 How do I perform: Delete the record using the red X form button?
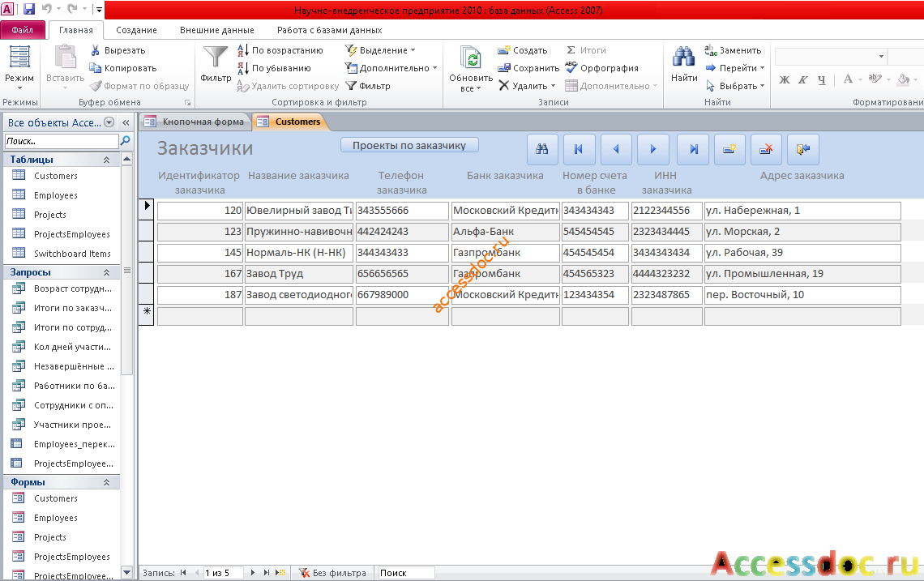click(766, 149)
